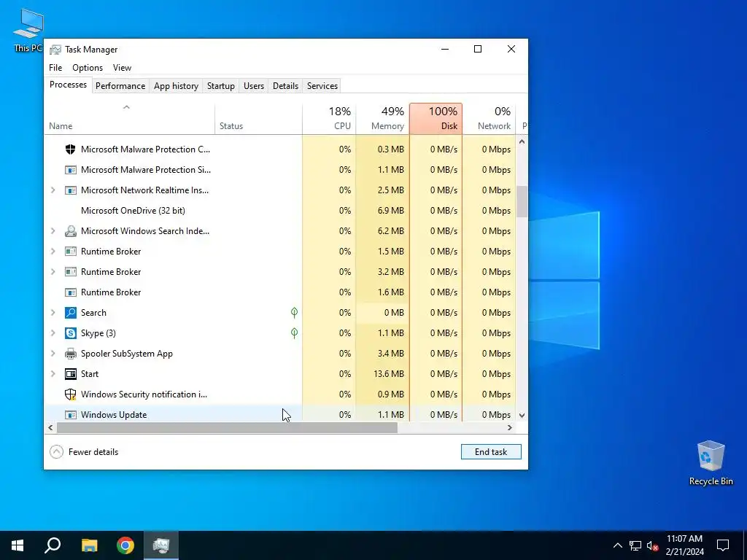Click the horizontal scrollbar right arrow
Viewport: 747px width, 560px height.
(510, 427)
